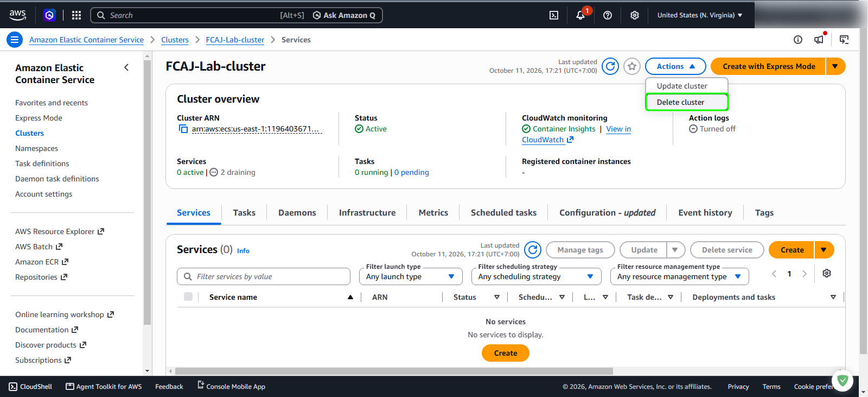This screenshot has height=397, width=868.
Task: Expand the Services Create split-button arrow
Action: point(824,250)
